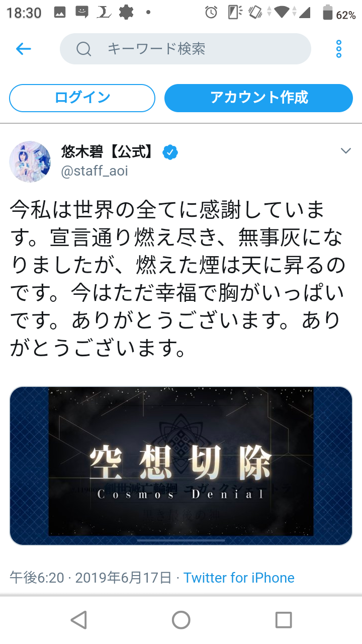362x644 pixels.
Task: Tap the search magnifier icon
Action: pyautogui.click(x=83, y=49)
